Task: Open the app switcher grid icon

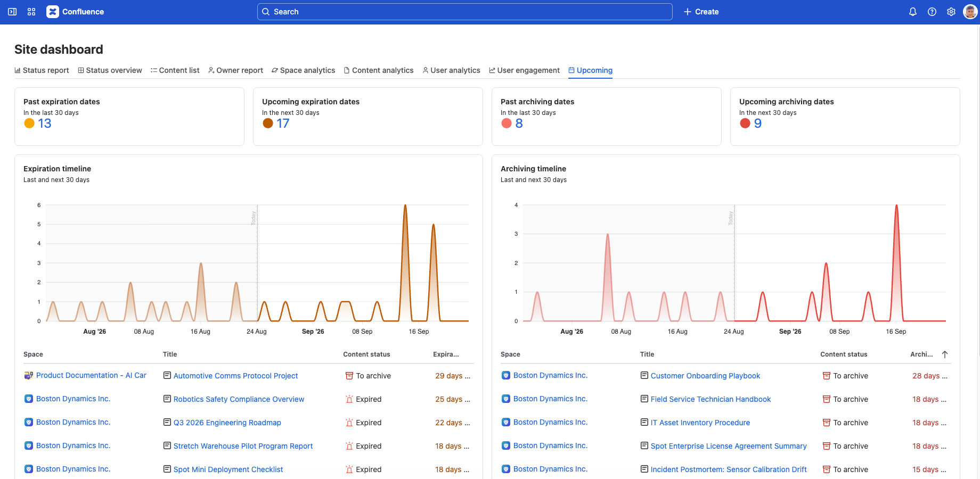Action: 31,12
